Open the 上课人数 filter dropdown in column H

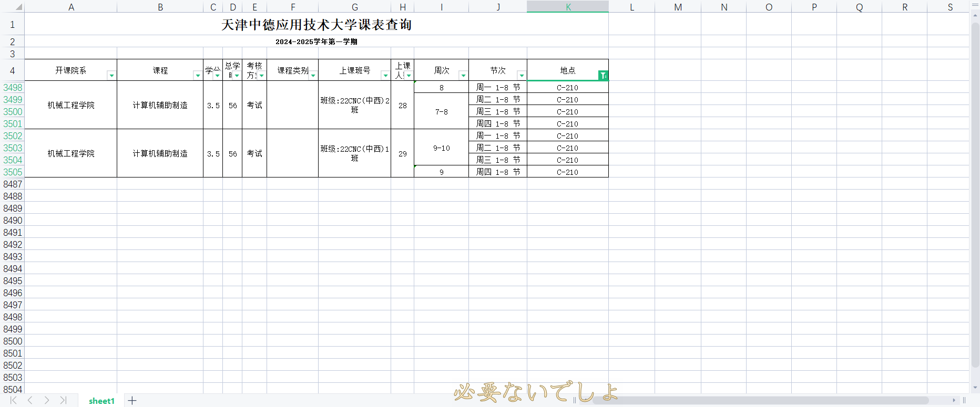(x=409, y=76)
